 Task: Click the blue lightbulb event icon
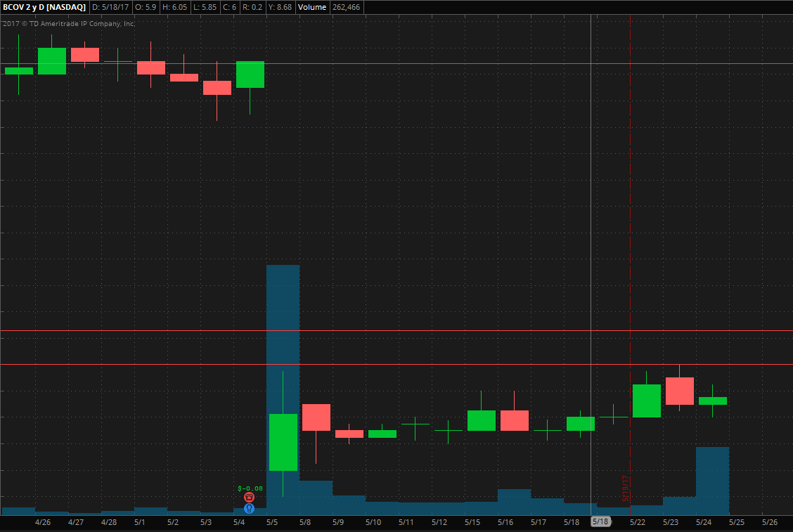[249, 508]
